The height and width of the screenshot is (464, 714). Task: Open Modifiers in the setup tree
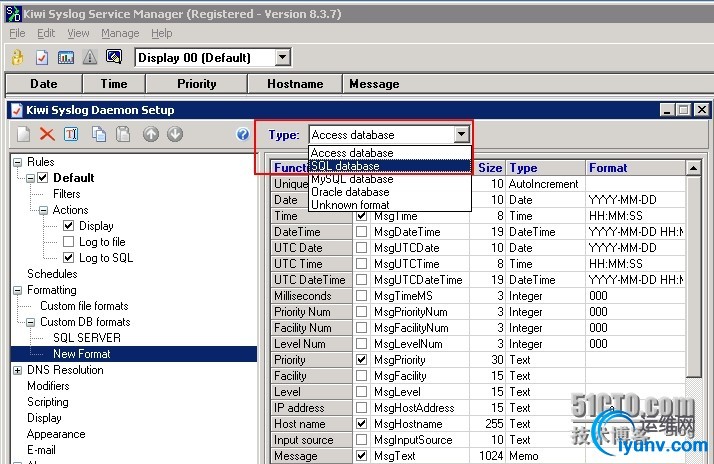click(x=48, y=386)
